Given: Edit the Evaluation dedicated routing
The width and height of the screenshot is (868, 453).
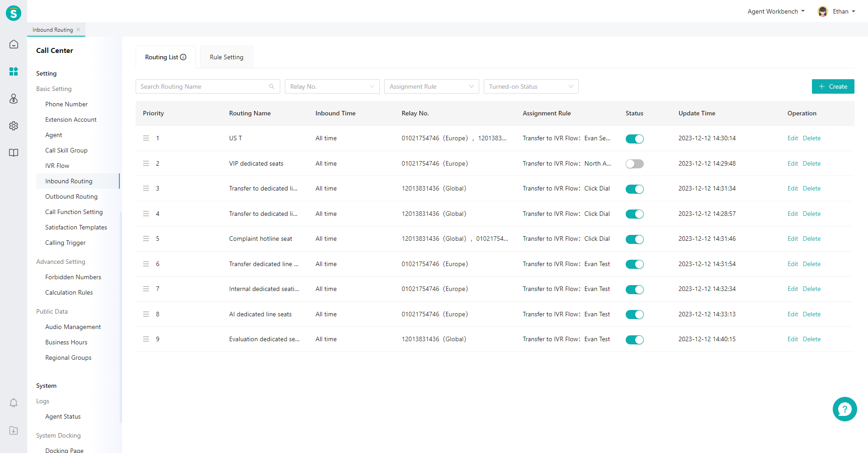Looking at the screenshot, I should 793,339.
